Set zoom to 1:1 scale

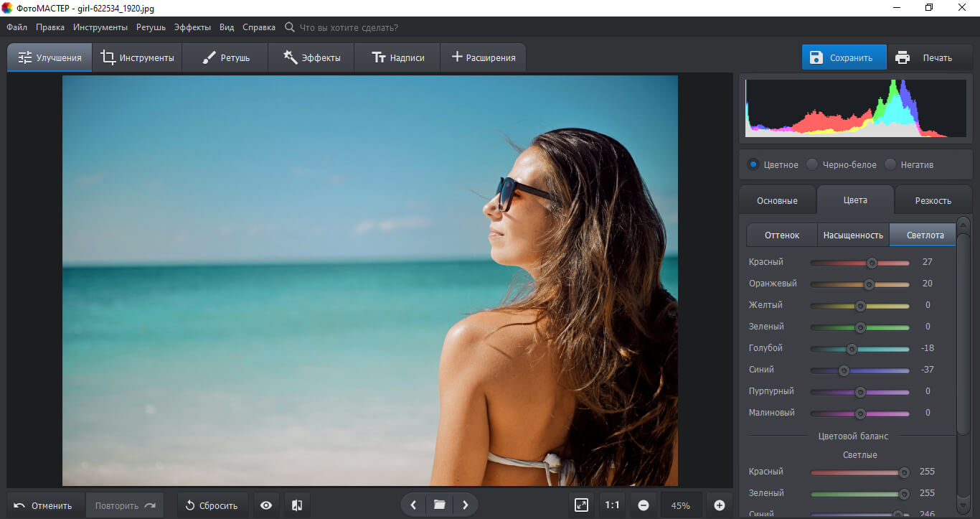tap(612, 505)
